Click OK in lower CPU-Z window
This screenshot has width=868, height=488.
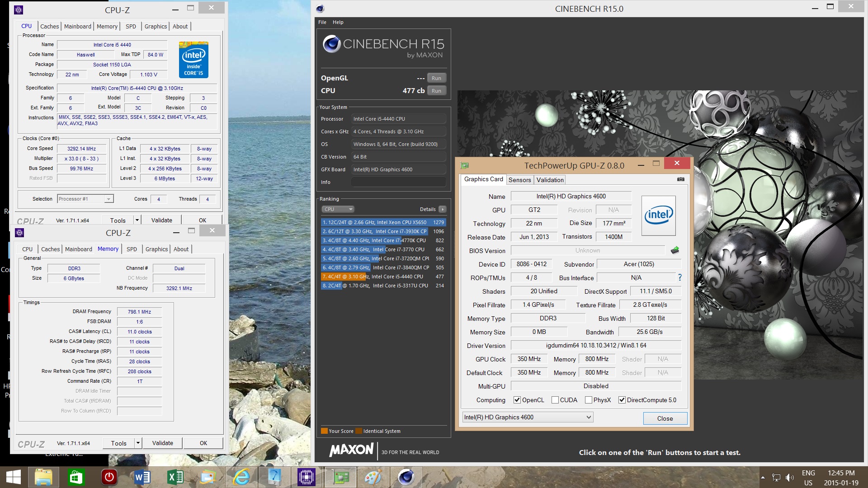(203, 443)
